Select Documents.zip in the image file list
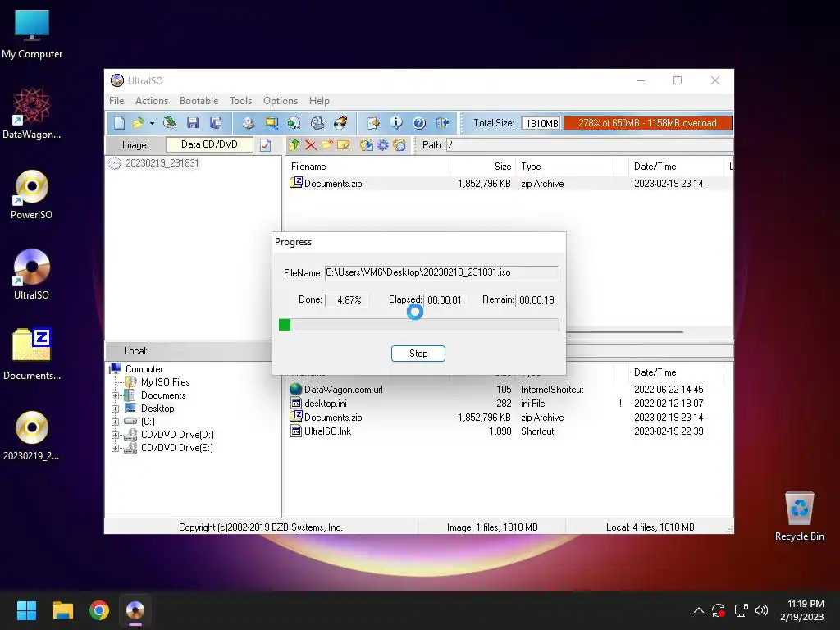This screenshot has width=840, height=630. point(333,184)
